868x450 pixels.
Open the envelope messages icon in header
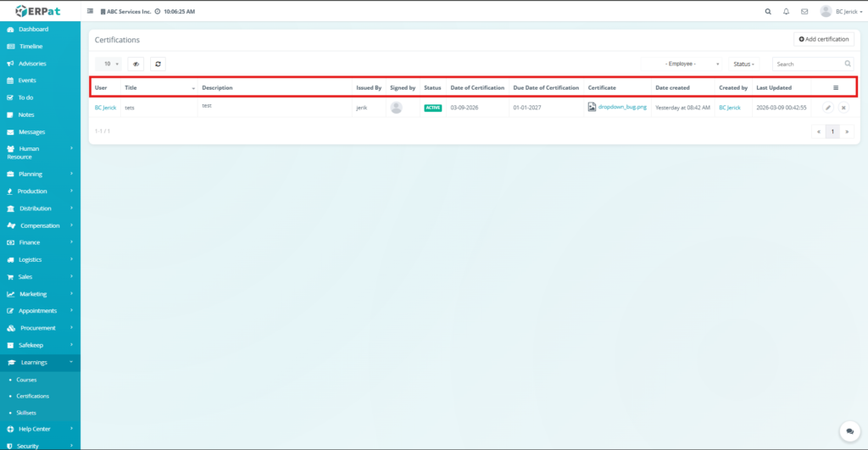804,12
